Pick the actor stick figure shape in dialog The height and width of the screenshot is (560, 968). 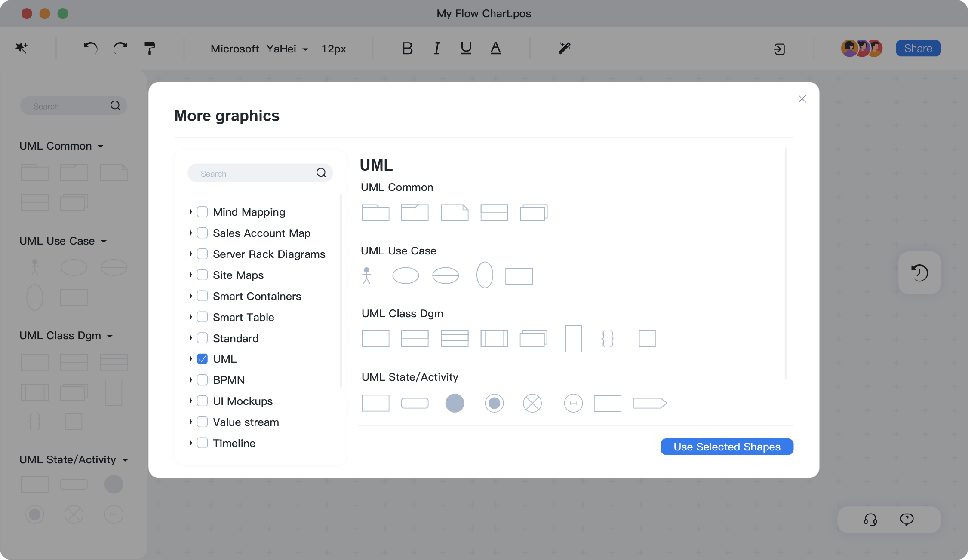tap(366, 275)
